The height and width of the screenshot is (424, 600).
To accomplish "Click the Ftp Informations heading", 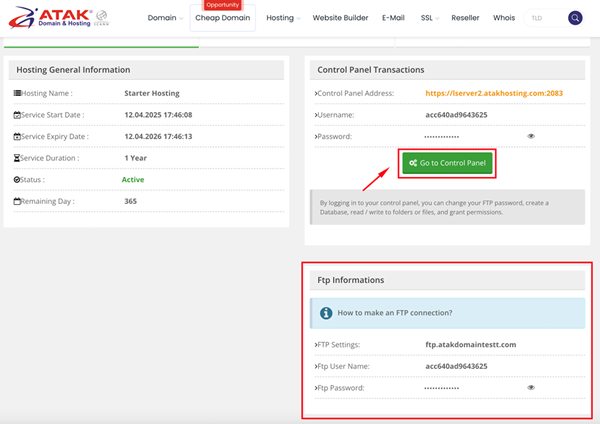I will coord(351,280).
